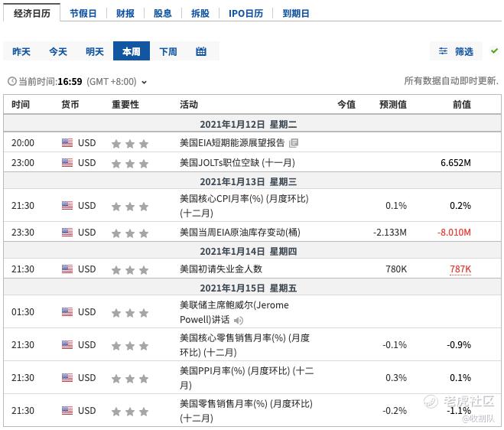Click the revised 787K previous value
Screen dimensions: 504x430
[460, 269]
